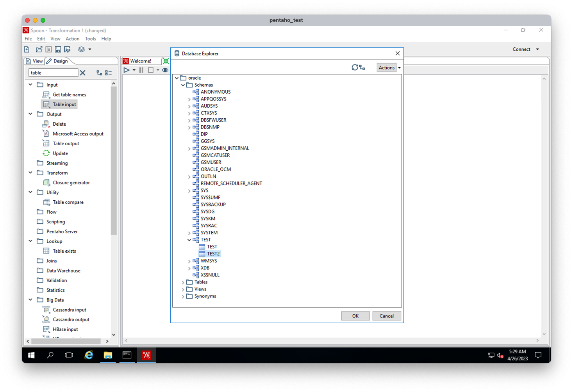Save the transformation using the disk icon
The width and height of the screenshot is (573, 392).
[x=58, y=49]
